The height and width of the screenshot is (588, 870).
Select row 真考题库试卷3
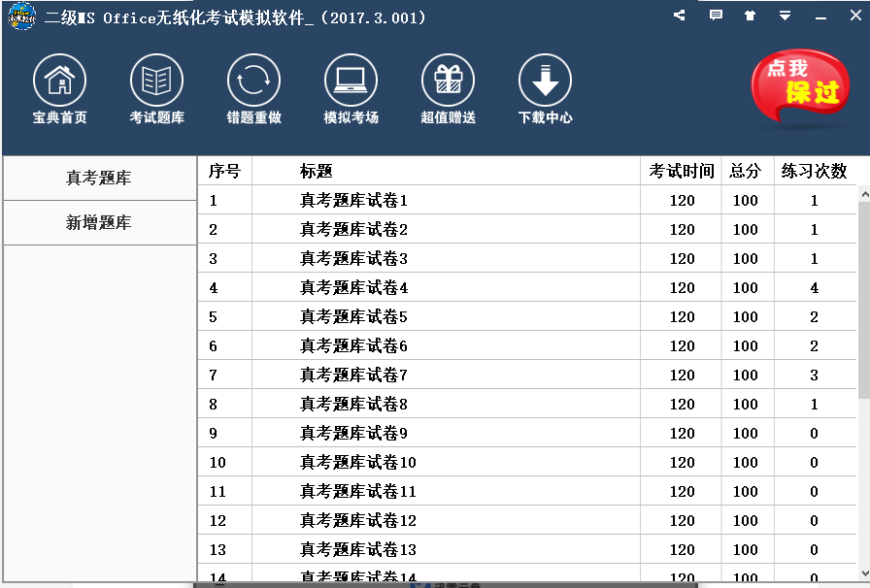[x=527, y=258]
